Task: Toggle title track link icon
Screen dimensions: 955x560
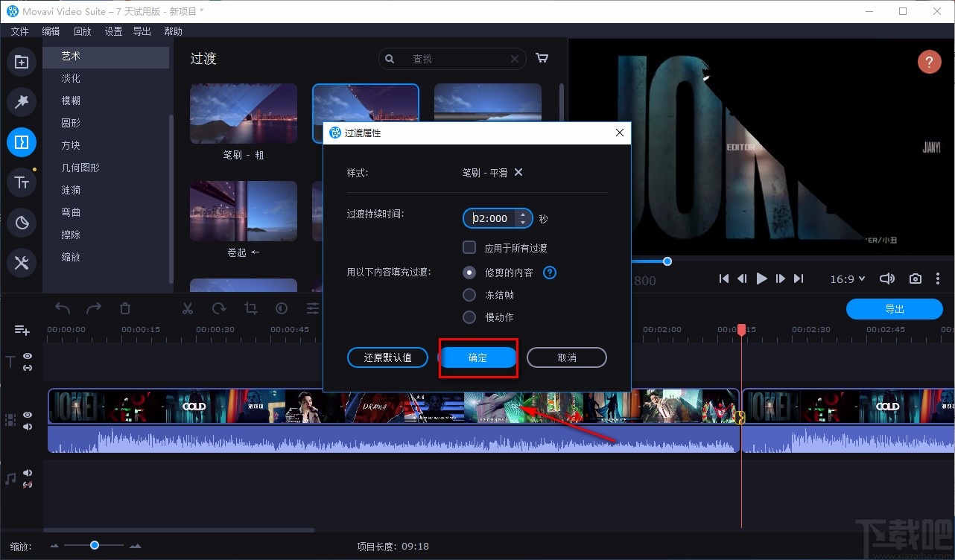Action: (x=28, y=368)
